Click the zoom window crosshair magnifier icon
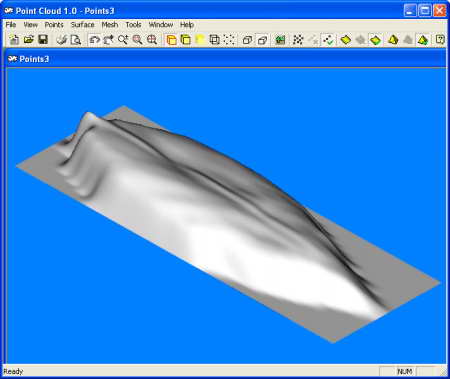This screenshot has width=450, height=379. [x=152, y=40]
